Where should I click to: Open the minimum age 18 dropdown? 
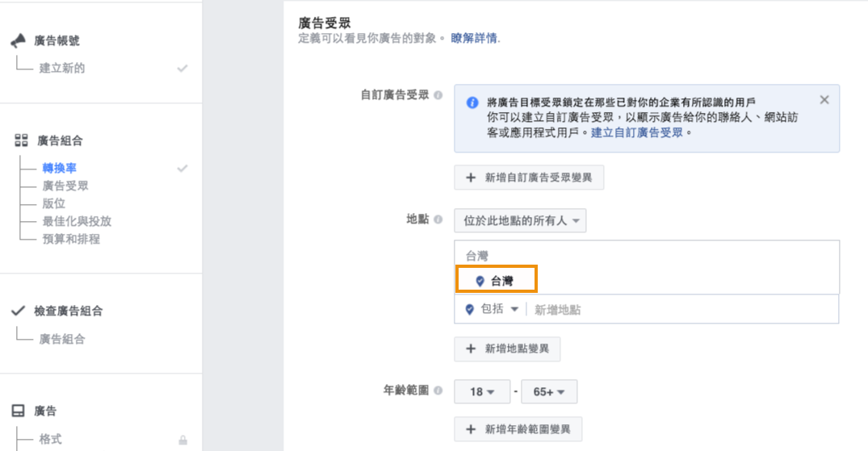click(482, 392)
